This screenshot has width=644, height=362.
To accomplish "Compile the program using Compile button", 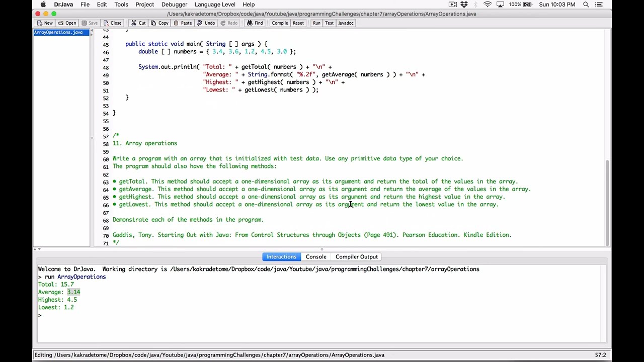I will click(280, 23).
